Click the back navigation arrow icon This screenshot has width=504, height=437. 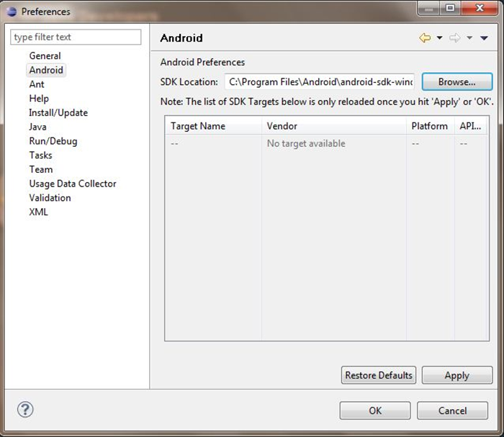click(425, 38)
